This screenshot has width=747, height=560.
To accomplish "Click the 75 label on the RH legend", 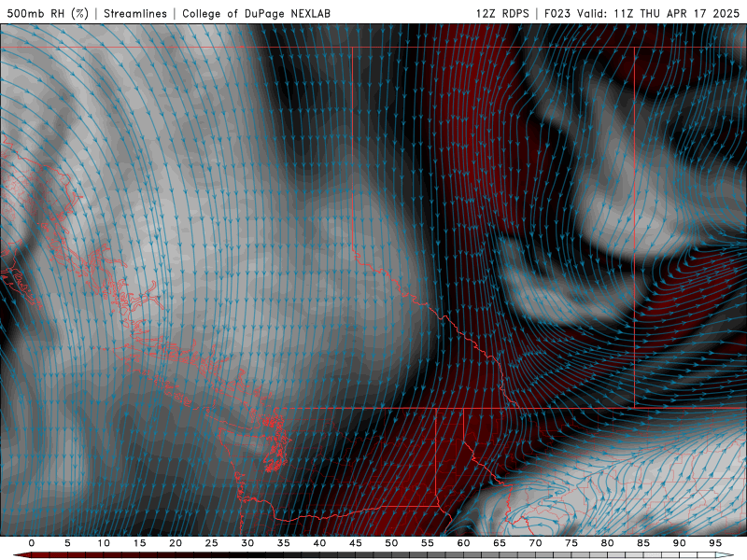I will (x=571, y=543).
